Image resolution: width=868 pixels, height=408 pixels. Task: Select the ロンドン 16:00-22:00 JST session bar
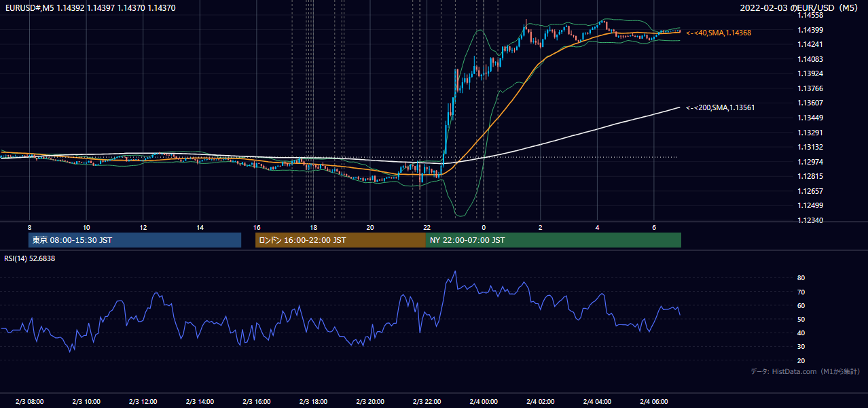pos(340,240)
